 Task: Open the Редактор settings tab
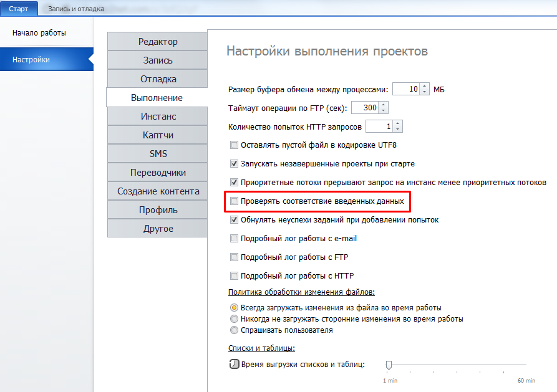157,42
